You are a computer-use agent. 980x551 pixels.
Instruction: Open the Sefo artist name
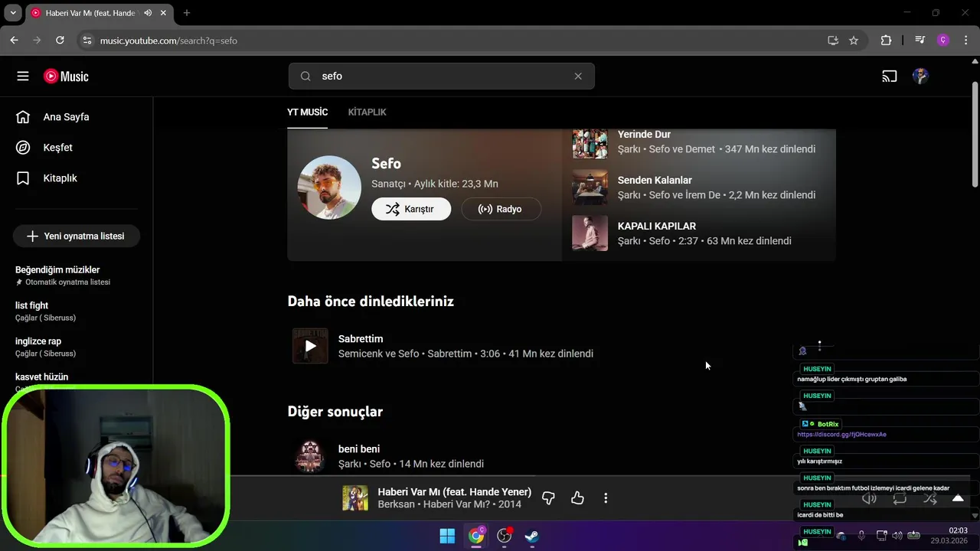386,163
